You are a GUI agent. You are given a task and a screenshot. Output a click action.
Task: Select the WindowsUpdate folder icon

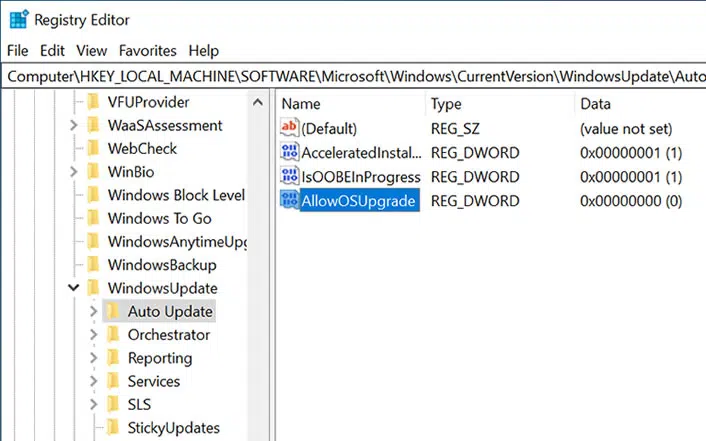(93, 288)
